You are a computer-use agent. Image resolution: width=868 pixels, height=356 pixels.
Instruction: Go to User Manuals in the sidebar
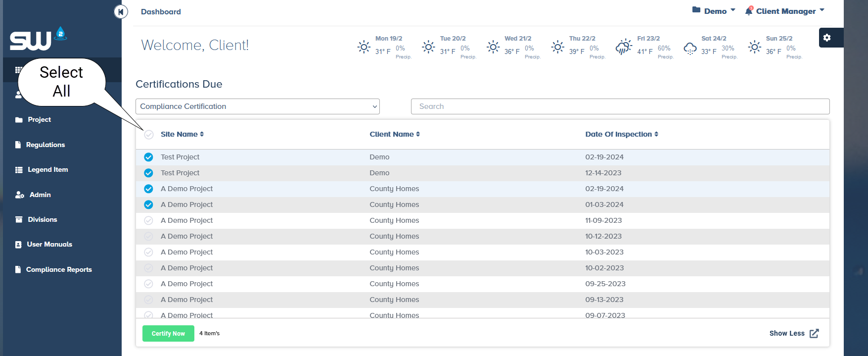pyautogui.click(x=49, y=244)
